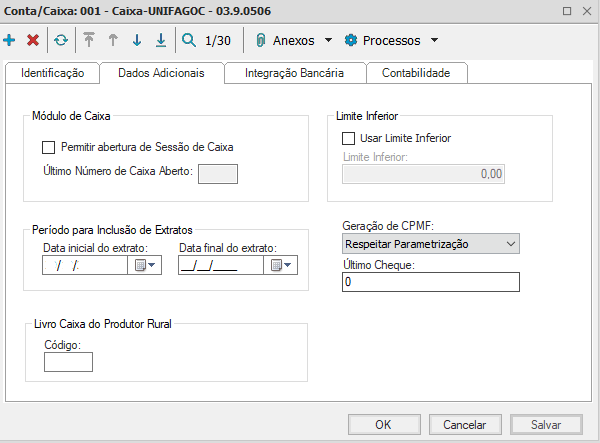Click the blue plus add record icon
The width and height of the screenshot is (600, 443).
click(x=10, y=41)
